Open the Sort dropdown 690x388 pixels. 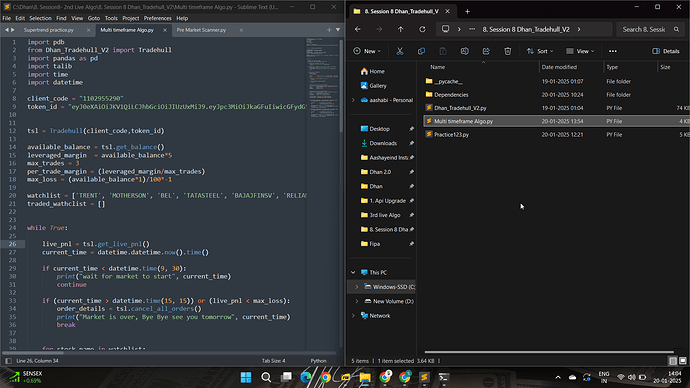point(540,51)
